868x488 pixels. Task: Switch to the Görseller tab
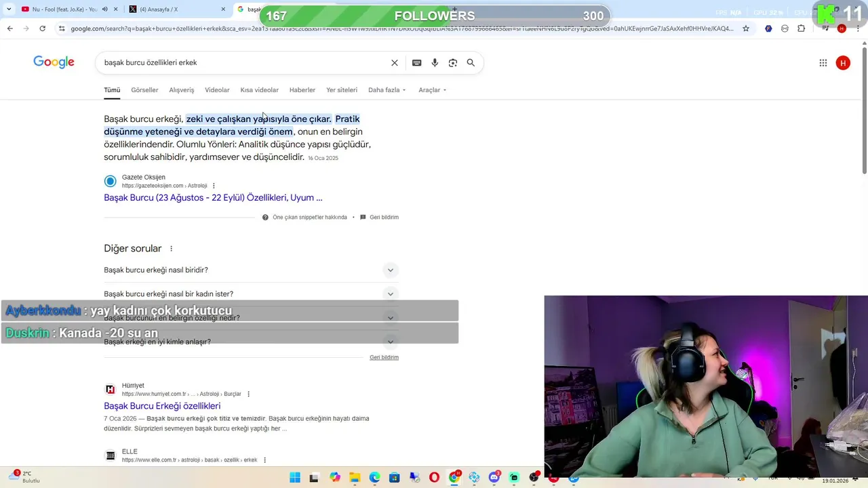pyautogui.click(x=144, y=90)
